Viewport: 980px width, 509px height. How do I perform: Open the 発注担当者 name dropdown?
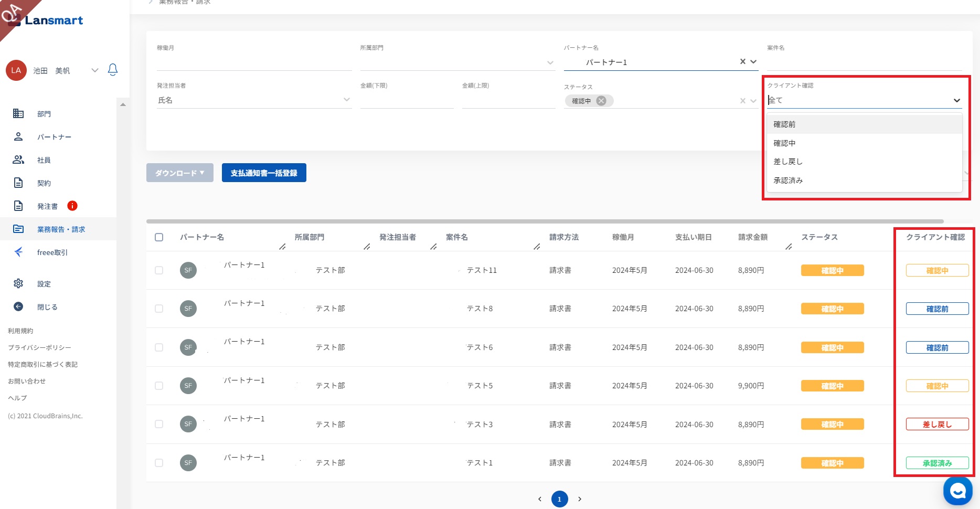coord(346,100)
